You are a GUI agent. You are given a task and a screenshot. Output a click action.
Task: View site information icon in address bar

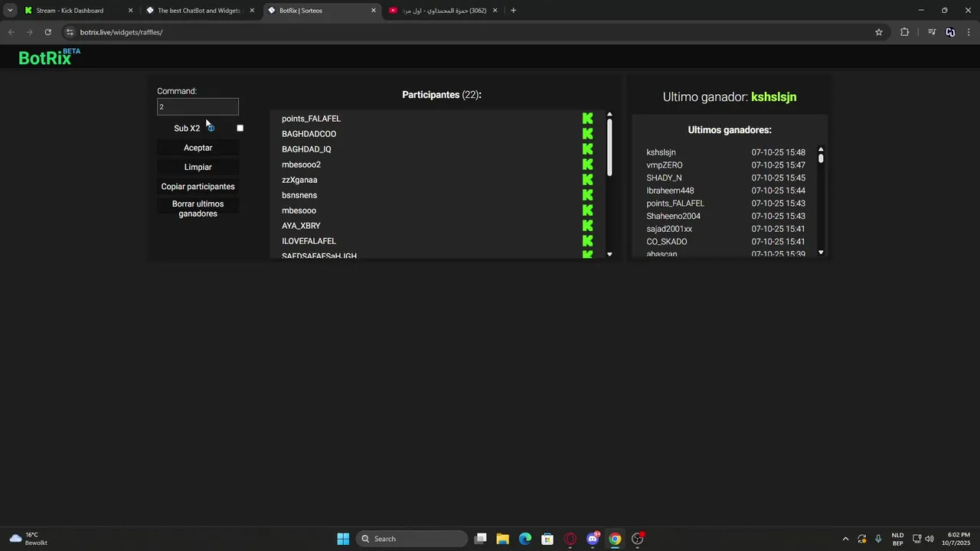click(70, 32)
